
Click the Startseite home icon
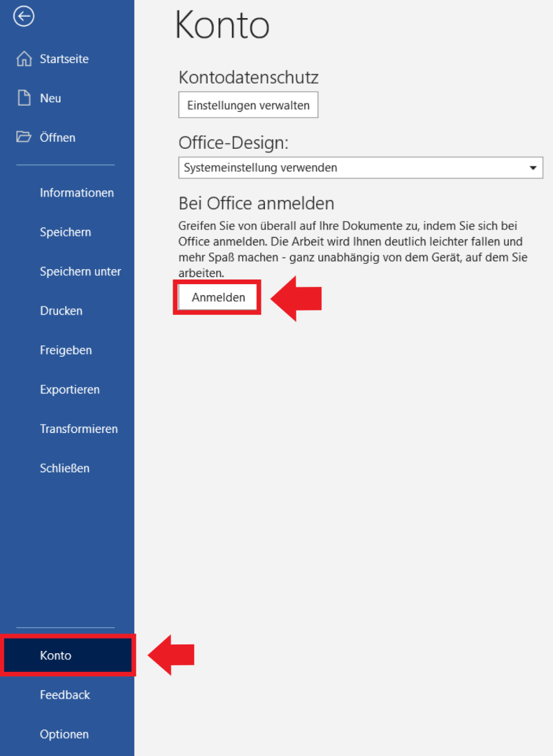click(24, 59)
